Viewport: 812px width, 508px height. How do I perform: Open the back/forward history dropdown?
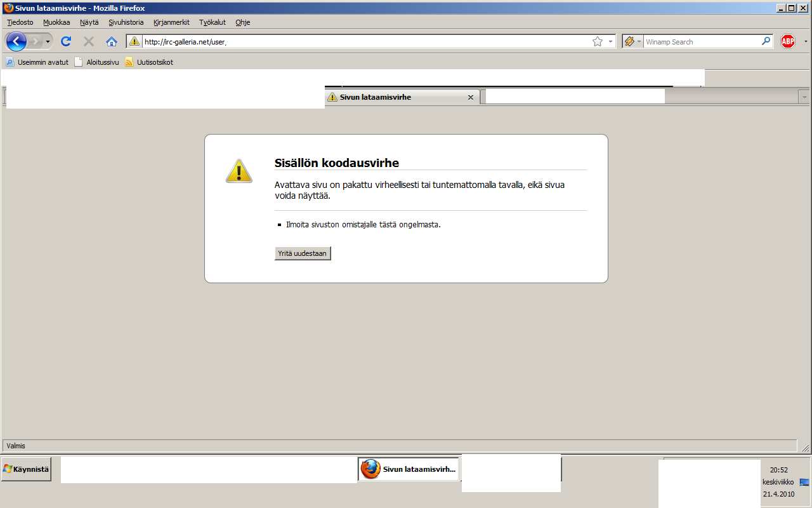coord(48,41)
